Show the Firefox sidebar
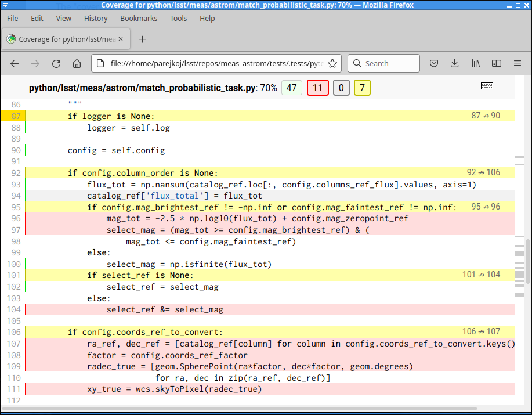The image size is (532, 415). [x=497, y=63]
